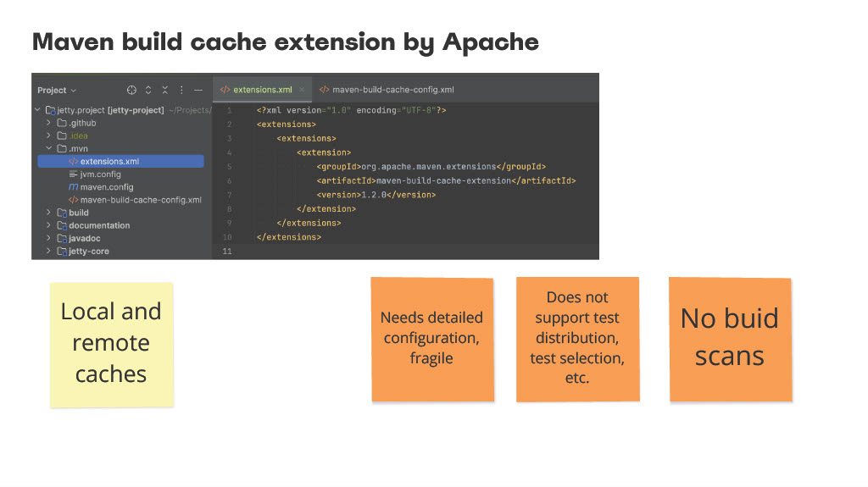The width and height of the screenshot is (868, 487).
Task: Hide the Project panel with minimize dash
Action: 198,90
